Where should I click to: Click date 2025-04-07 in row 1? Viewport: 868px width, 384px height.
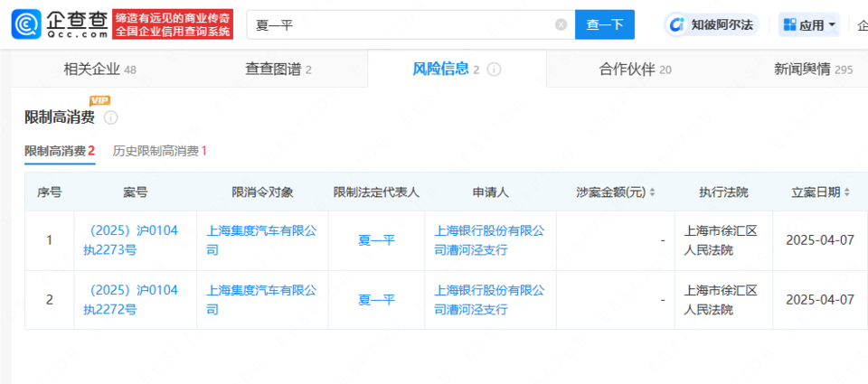pyautogui.click(x=820, y=240)
